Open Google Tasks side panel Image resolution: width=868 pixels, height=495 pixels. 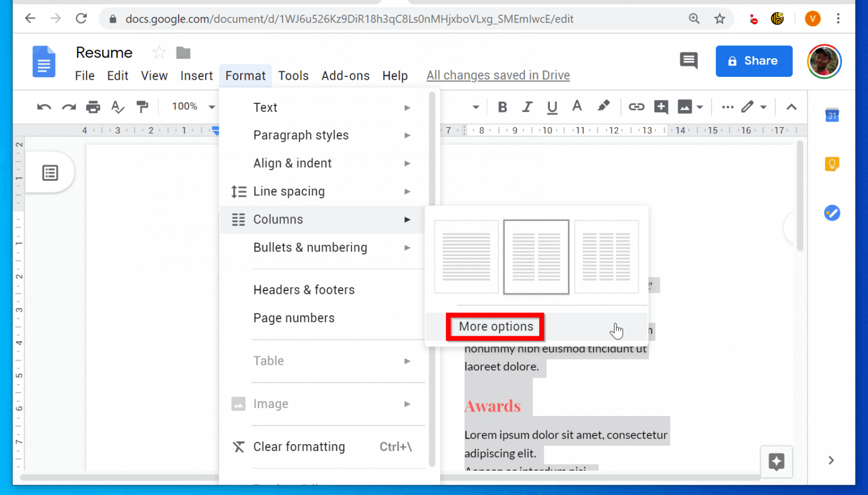coord(832,213)
